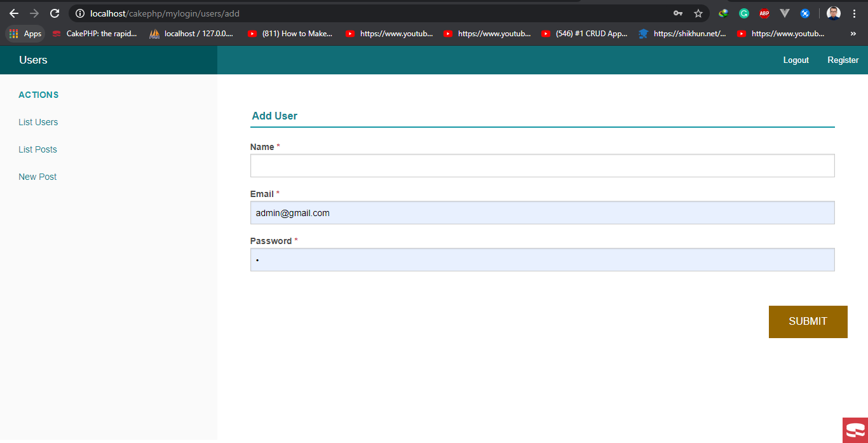Open New Post in the sidebar
The width and height of the screenshot is (868, 443).
click(37, 177)
